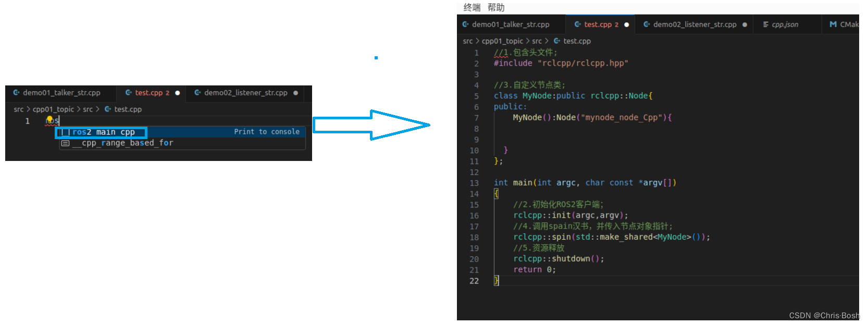This screenshot has width=868, height=324.
Task: Select second 'src' breadcrumb in right editor
Action: click(x=537, y=41)
